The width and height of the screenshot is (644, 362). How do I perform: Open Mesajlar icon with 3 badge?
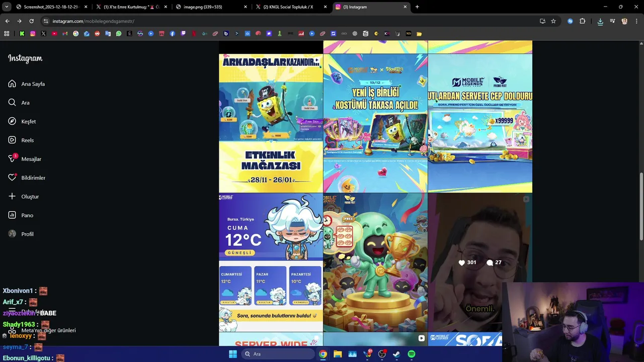[12, 159]
